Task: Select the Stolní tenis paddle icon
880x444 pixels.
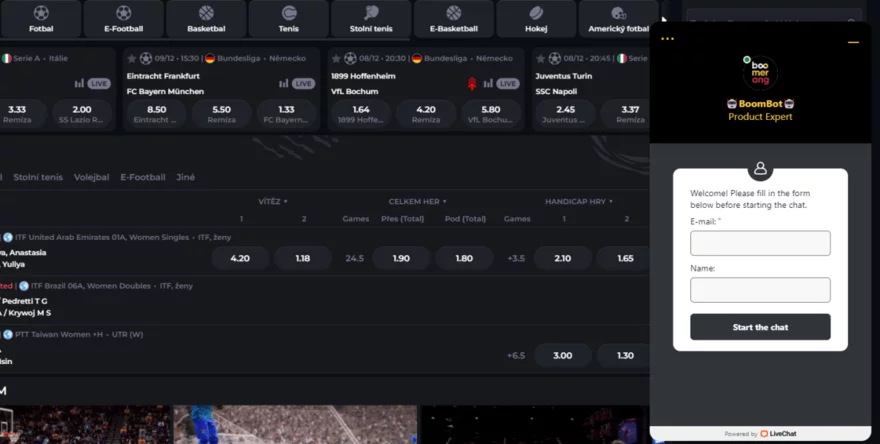Action: pyautogui.click(x=370, y=19)
